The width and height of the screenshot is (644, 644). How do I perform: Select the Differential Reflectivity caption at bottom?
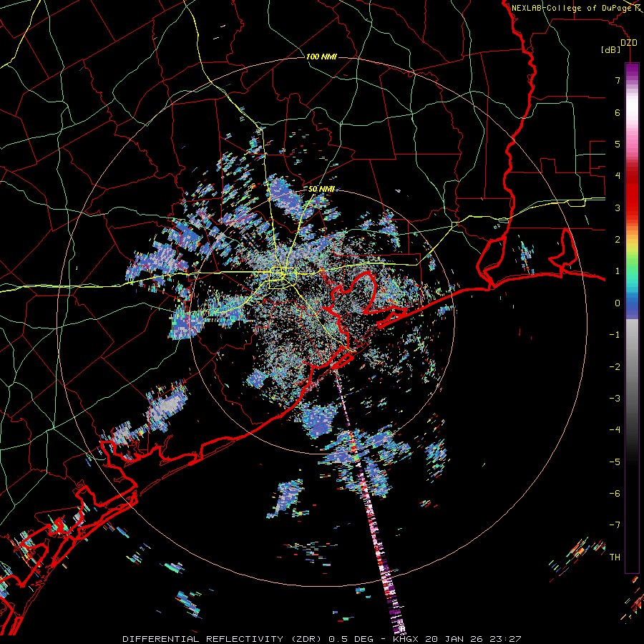[x=321, y=639]
